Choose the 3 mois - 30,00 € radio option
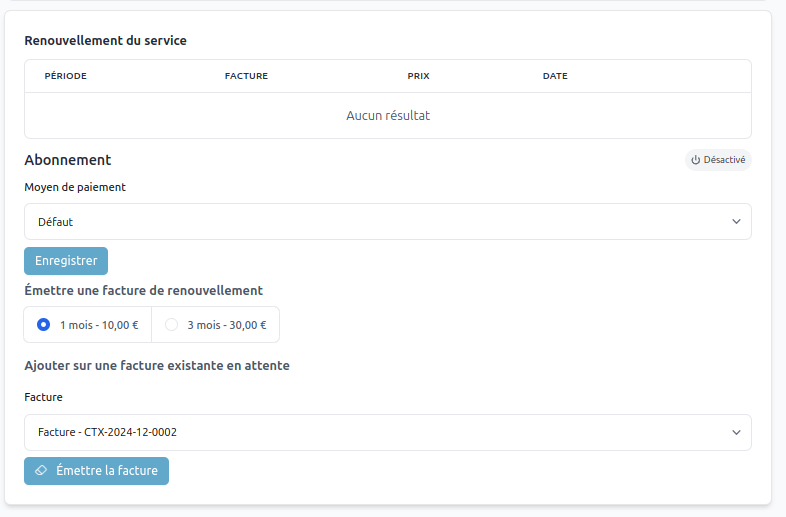The height and width of the screenshot is (517, 786). [x=172, y=325]
